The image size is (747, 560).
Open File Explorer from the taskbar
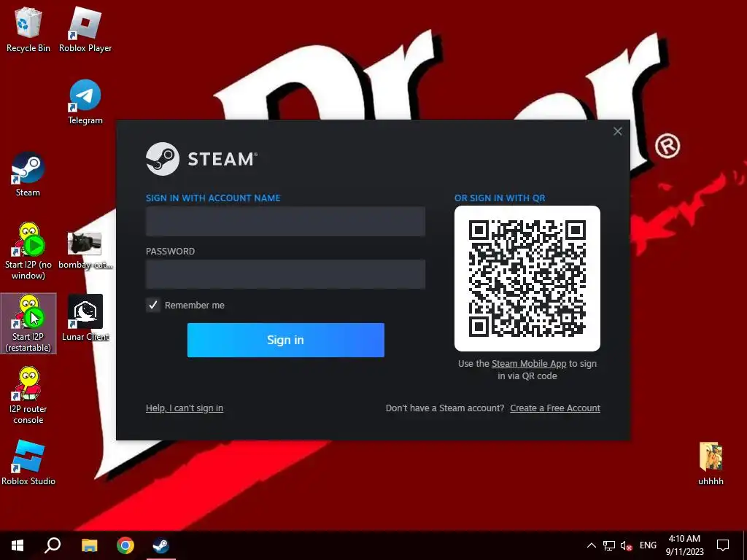pyautogui.click(x=89, y=545)
